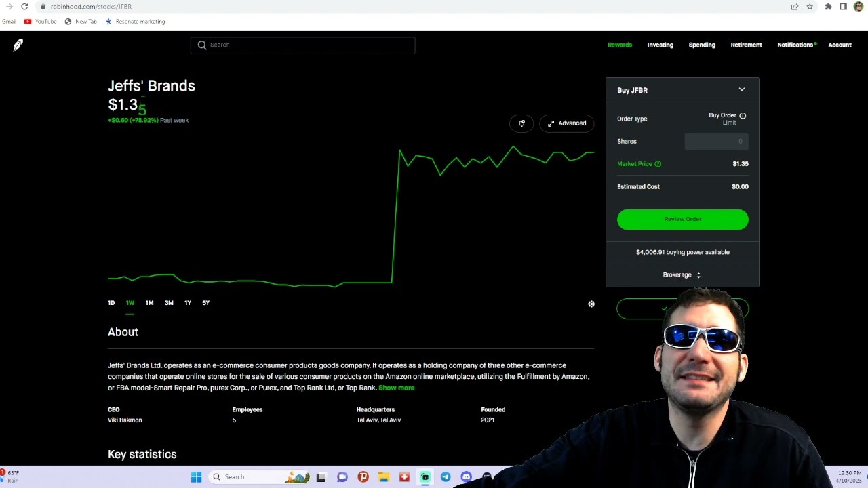Open File Explorer from the taskbar
Viewport: 868px width, 488px height.
click(x=383, y=477)
